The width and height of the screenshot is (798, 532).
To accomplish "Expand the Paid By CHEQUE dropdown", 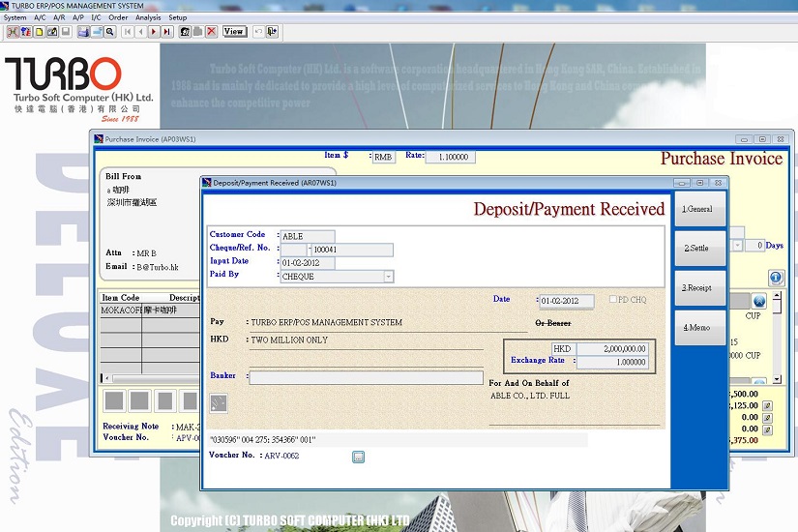I will pos(388,277).
